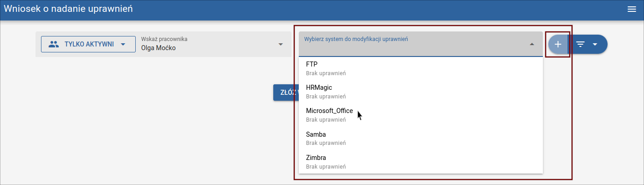Click the people icon beside Tylko aktywni
The image size is (644, 185).
[54, 44]
